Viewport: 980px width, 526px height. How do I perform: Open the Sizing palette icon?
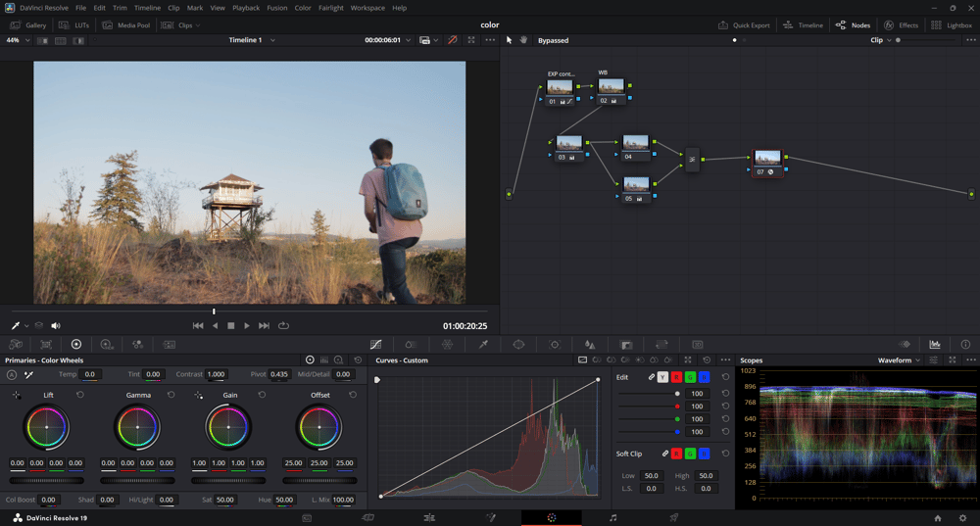click(x=661, y=344)
